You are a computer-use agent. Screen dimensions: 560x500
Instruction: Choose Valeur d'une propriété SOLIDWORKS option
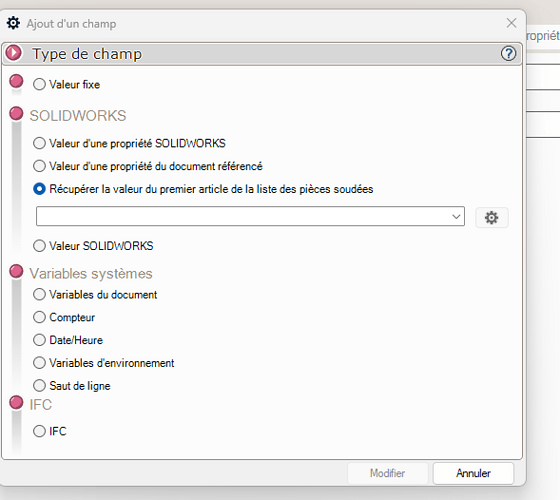click(39, 143)
